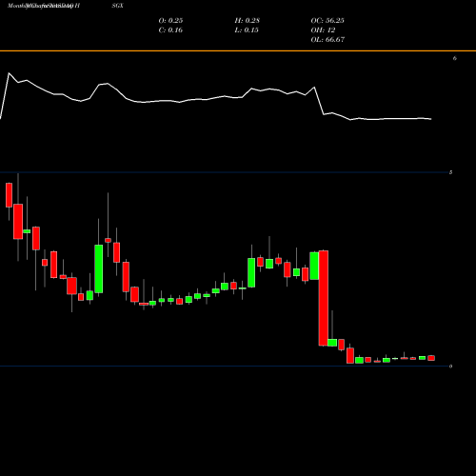Click the y-axis label 6
476x476 pixels.
(x=455, y=58)
